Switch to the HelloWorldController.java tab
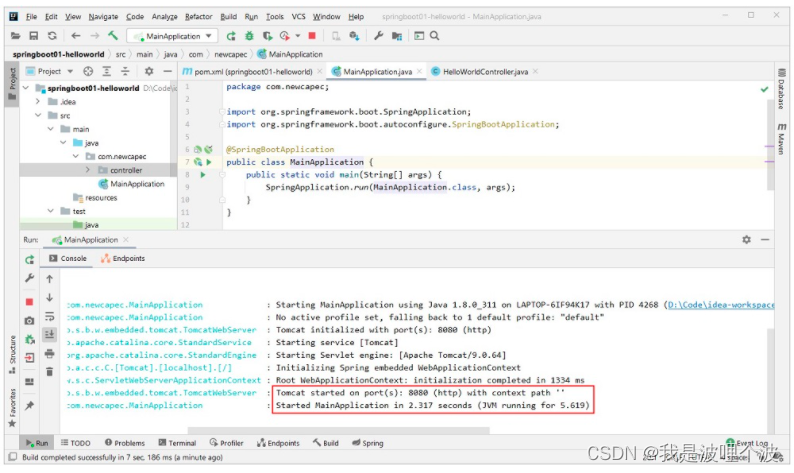Screen dimensions: 794x473 point(485,72)
